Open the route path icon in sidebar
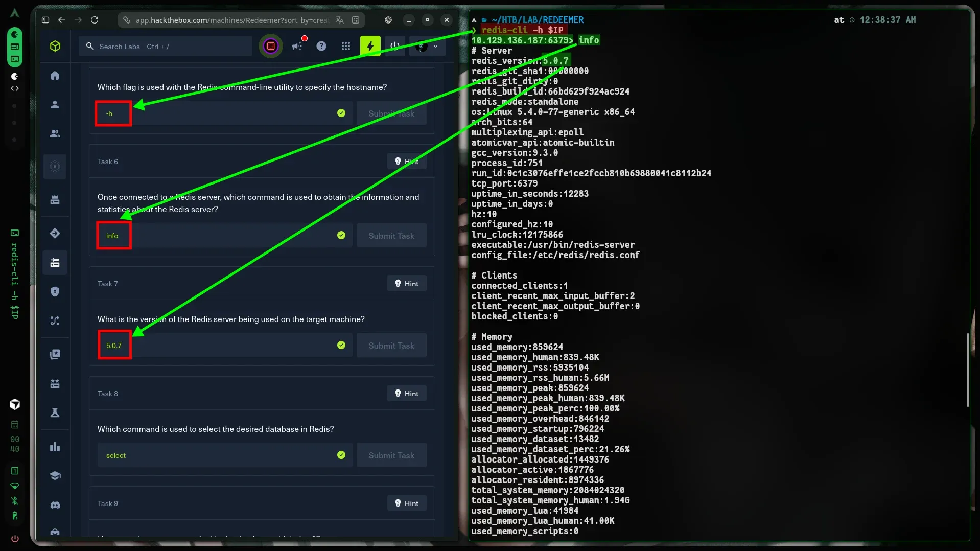The width and height of the screenshot is (980, 551). click(x=55, y=321)
